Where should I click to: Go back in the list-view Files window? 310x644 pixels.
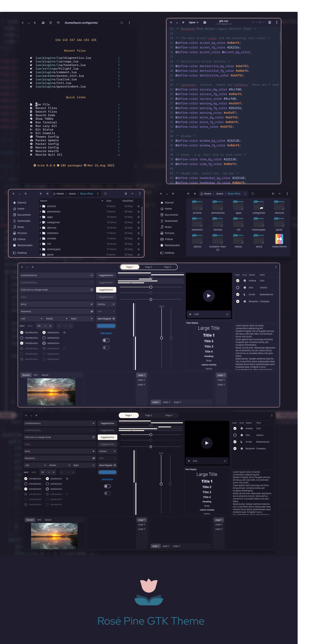pyautogui.click(x=41, y=194)
